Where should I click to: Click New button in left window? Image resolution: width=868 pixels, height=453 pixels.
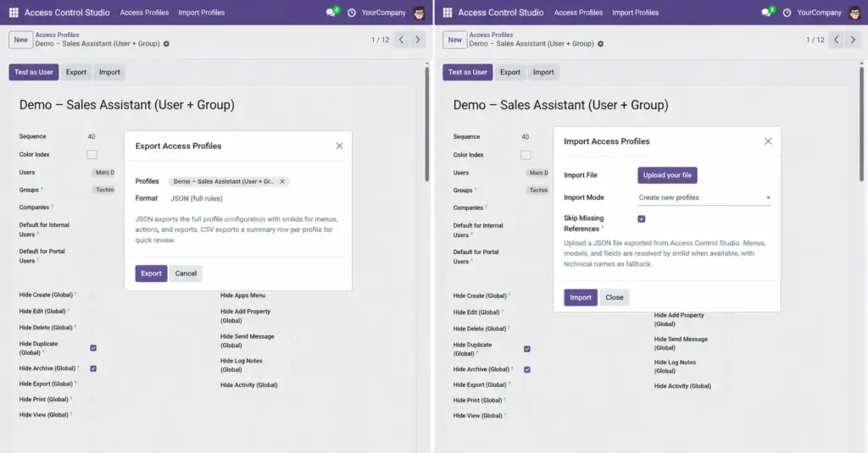point(20,40)
